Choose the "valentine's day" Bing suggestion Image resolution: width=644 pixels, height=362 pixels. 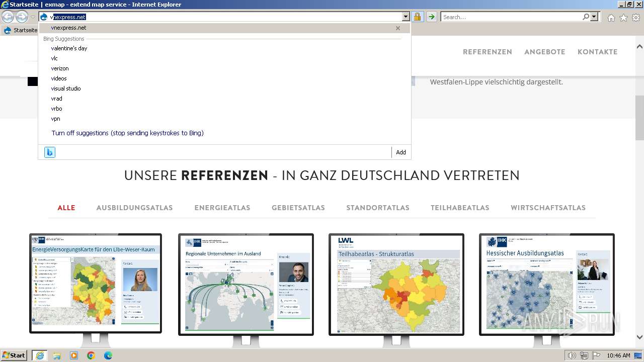pos(69,48)
